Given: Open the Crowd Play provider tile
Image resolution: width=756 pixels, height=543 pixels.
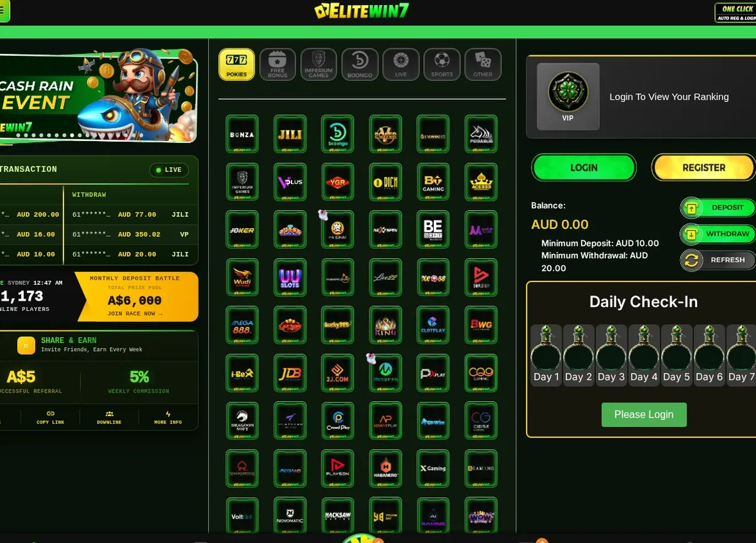Looking at the screenshot, I should pyautogui.click(x=337, y=421).
